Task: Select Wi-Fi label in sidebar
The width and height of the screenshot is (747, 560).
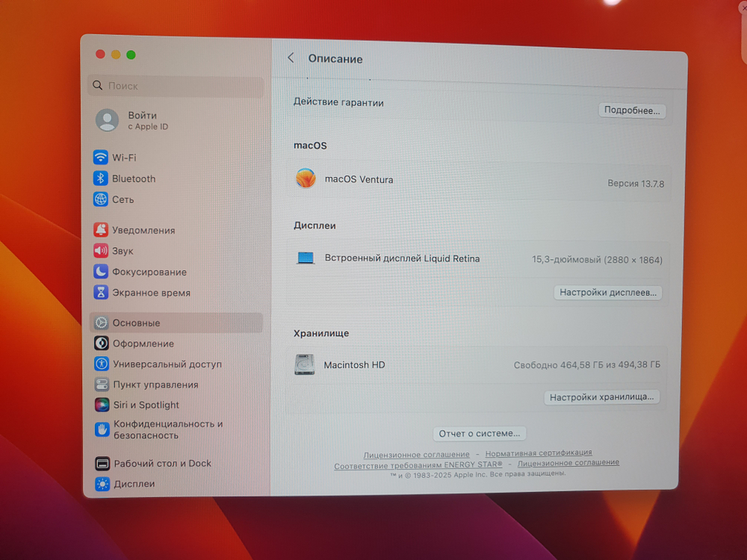Action: click(x=124, y=158)
